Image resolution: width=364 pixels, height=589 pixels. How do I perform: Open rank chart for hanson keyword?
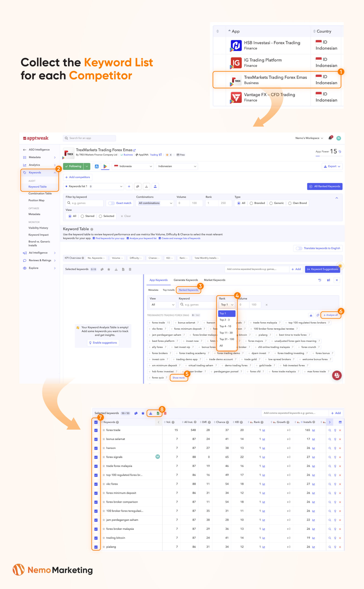264,448
